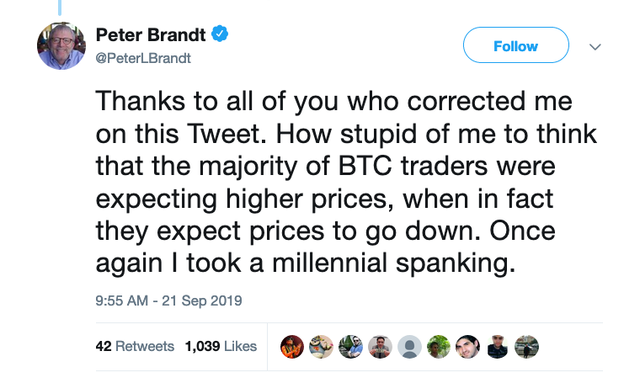The width and height of the screenshot is (640, 377).
Task: Open the Peter Brandt display name link
Action: [151, 35]
